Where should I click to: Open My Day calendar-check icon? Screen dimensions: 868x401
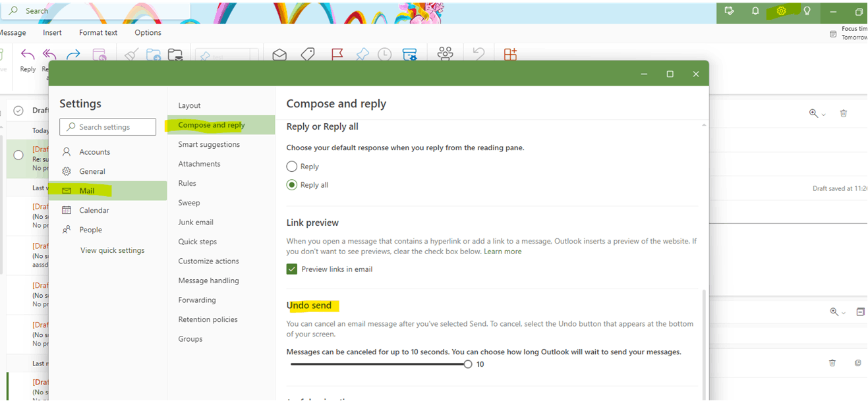(729, 11)
